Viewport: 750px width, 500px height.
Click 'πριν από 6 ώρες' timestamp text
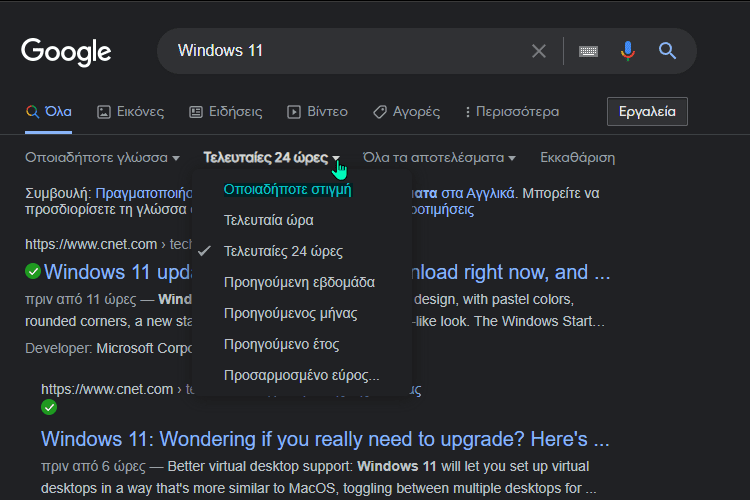[93, 467]
